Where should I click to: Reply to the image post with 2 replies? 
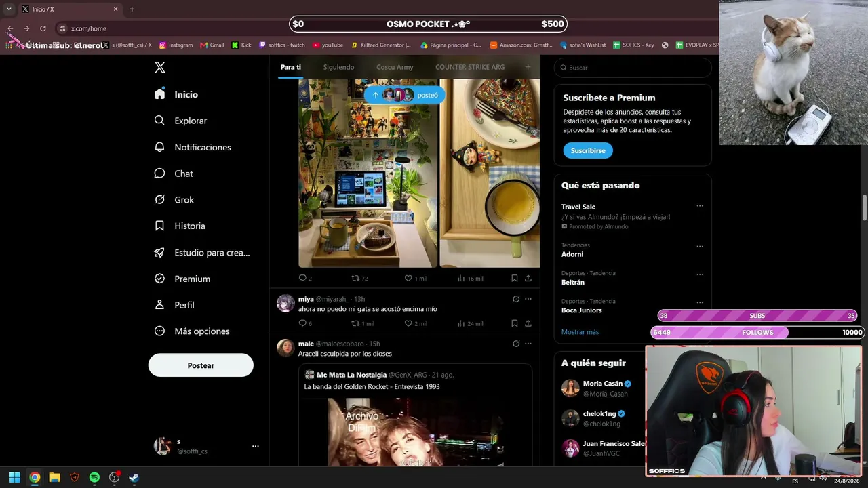pos(305,279)
